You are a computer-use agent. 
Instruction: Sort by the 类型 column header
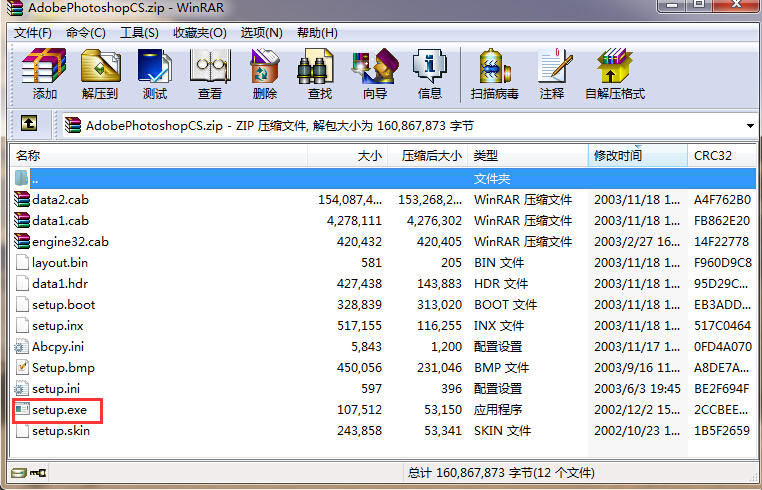click(528, 156)
